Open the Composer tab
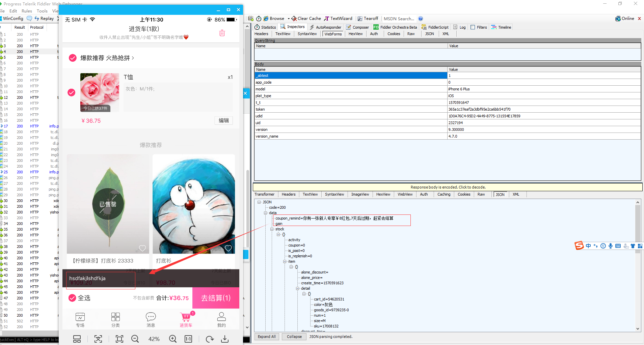644x345 pixels. pyautogui.click(x=357, y=27)
